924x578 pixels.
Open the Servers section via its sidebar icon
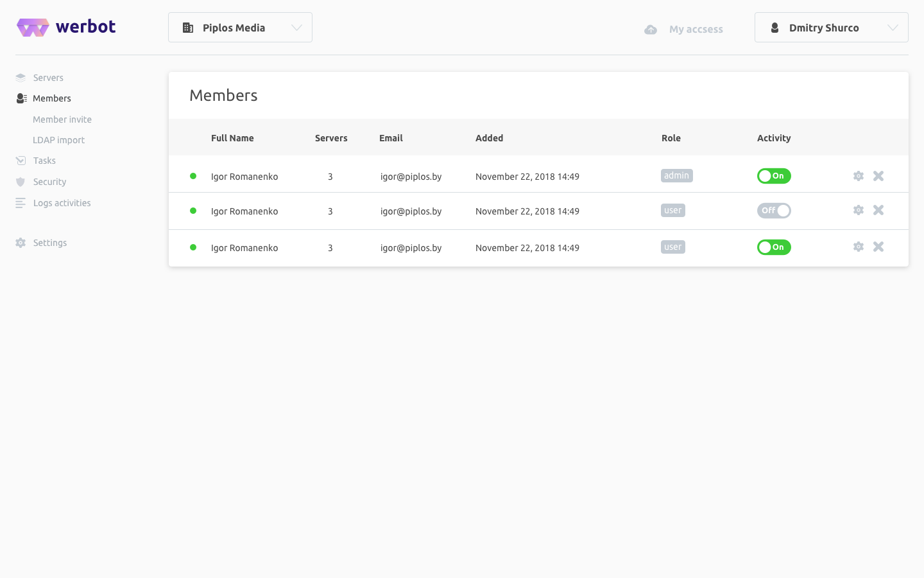coord(21,78)
